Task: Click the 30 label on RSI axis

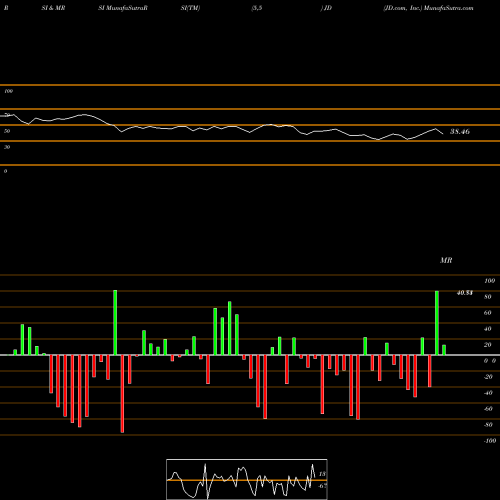Action: (7, 147)
